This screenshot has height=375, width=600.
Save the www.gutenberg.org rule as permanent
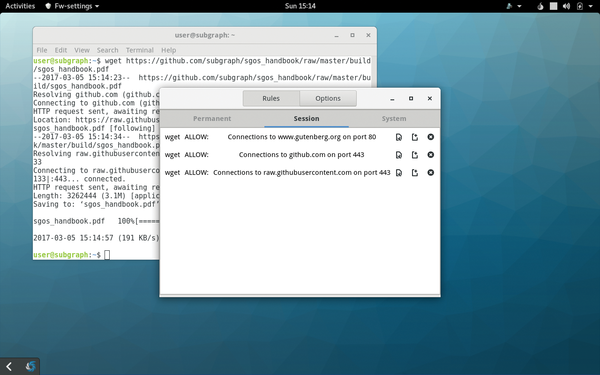pyautogui.click(x=415, y=137)
